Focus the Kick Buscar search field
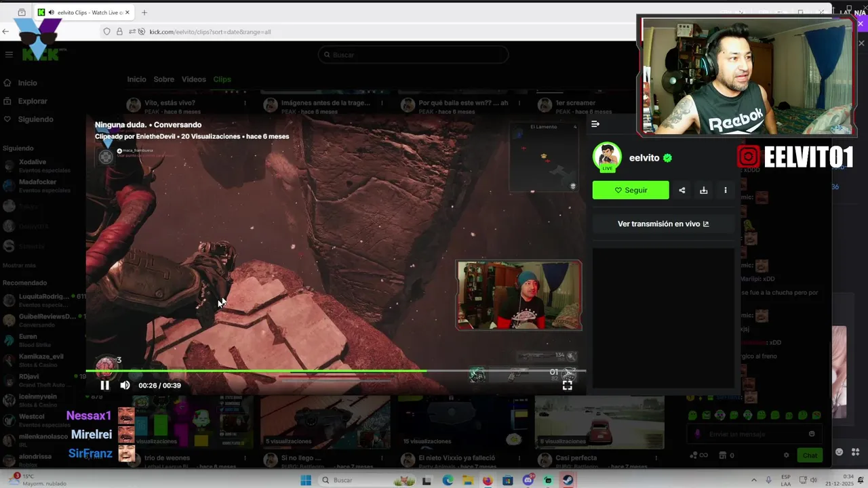This screenshot has height=488, width=868. pyautogui.click(x=413, y=55)
